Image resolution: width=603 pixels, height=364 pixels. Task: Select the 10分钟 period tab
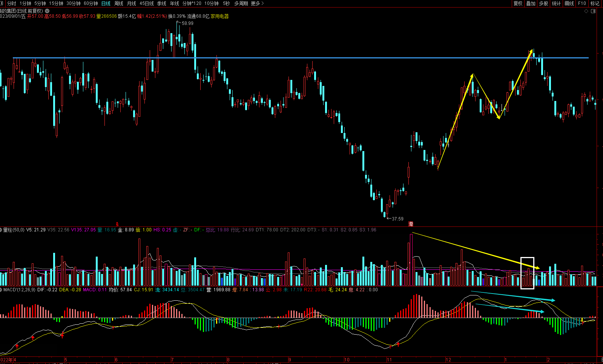[212, 3]
